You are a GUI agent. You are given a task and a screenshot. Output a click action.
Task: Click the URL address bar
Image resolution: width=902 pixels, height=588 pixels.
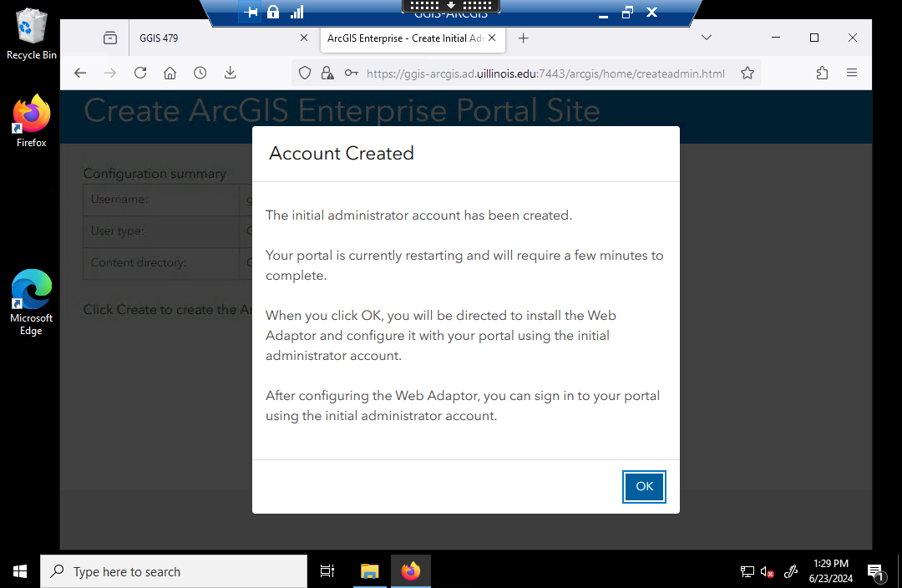click(543, 73)
